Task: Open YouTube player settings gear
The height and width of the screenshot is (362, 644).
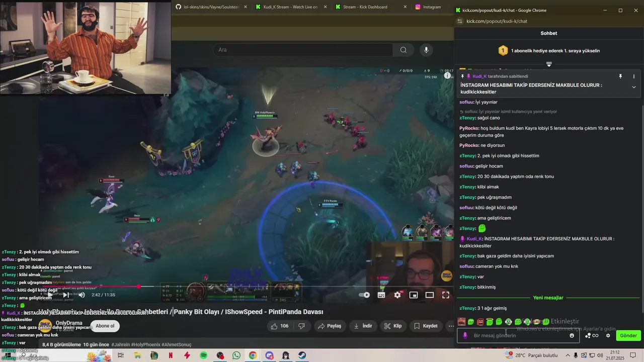Action: click(x=397, y=295)
